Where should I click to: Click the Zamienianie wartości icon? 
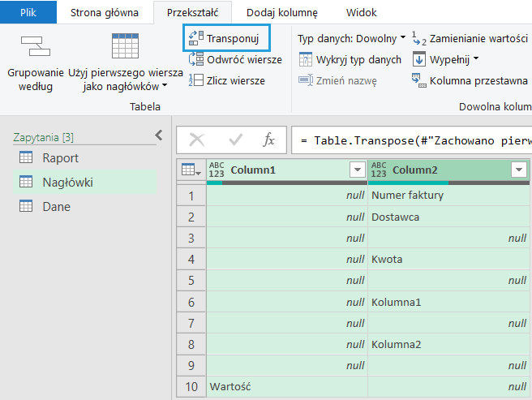click(x=418, y=38)
